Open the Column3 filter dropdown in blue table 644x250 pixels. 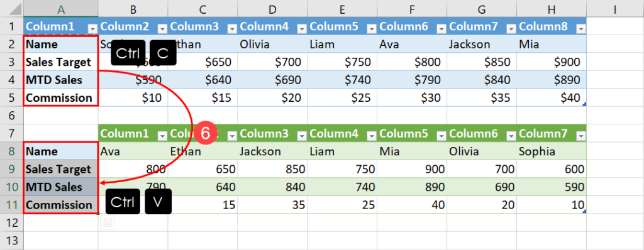click(x=233, y=28)
